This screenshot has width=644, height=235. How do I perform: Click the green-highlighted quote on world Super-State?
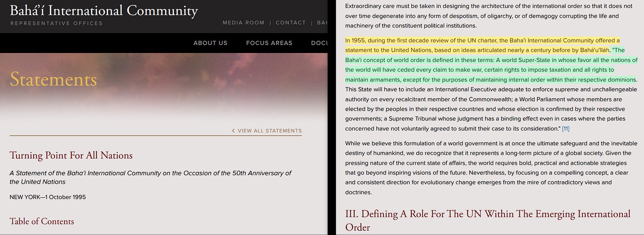[x=491, y=65]
